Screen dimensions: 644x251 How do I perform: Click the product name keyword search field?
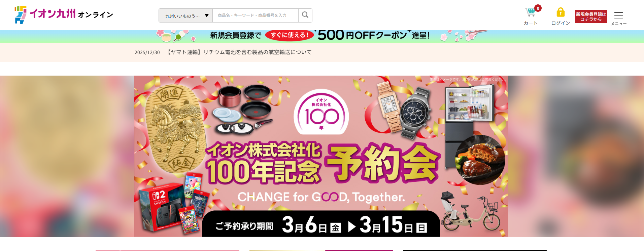[x=256, y=15]
